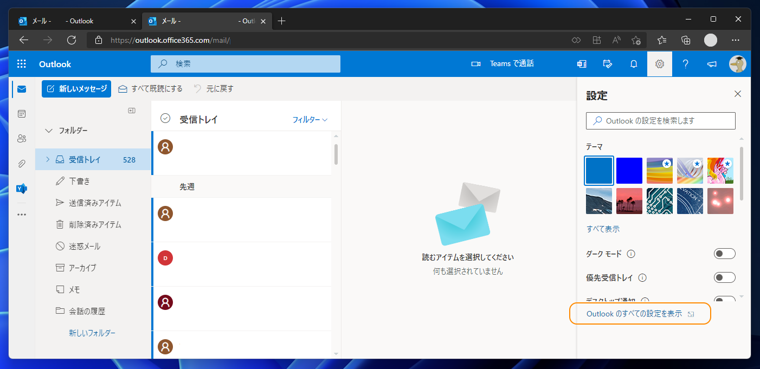Close the second Outlook browser tab
760x369 pixels.
[263, 21]
